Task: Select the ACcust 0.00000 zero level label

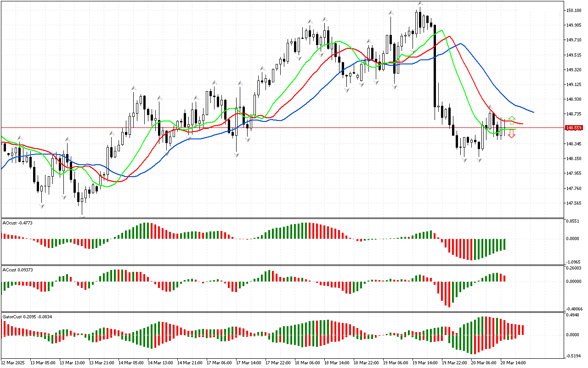Action: (x=574, y=282)
